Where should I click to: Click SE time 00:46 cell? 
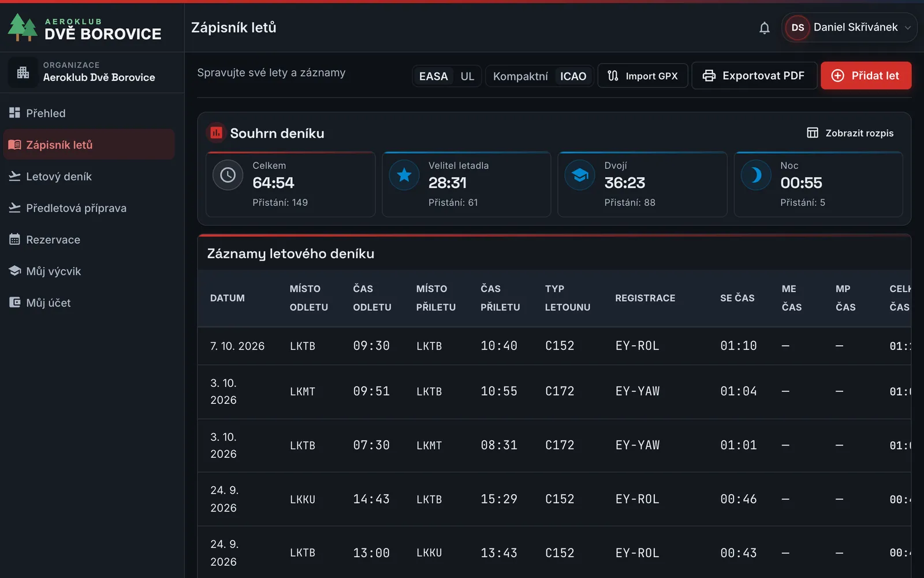[739, 499]
